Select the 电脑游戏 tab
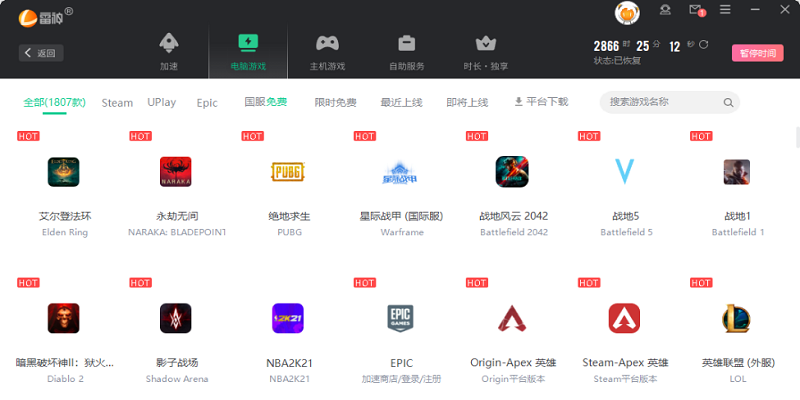 (x=248, y=52)
